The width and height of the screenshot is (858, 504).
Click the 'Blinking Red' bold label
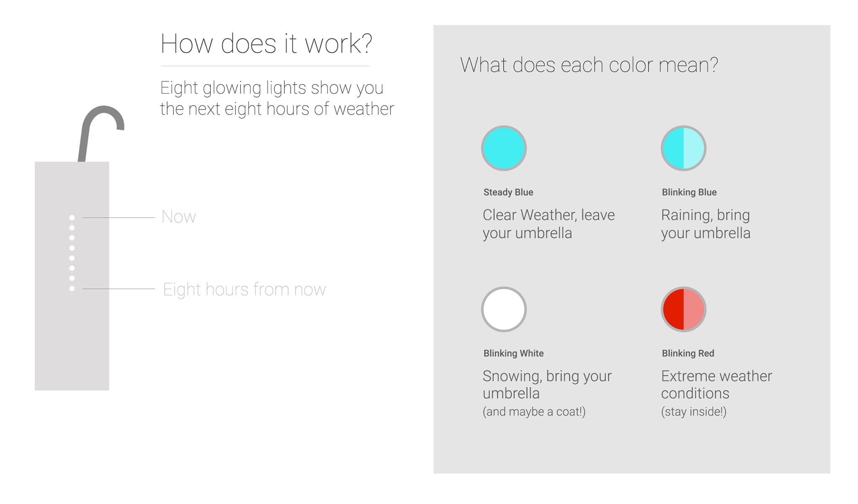pos(688,353)
